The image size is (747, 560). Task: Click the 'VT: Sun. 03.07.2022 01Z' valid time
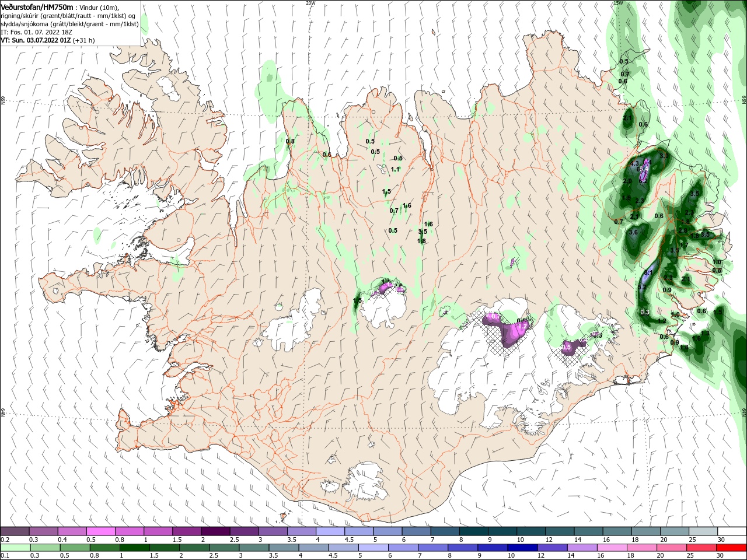pyautogui.click(x=36, y=40)
